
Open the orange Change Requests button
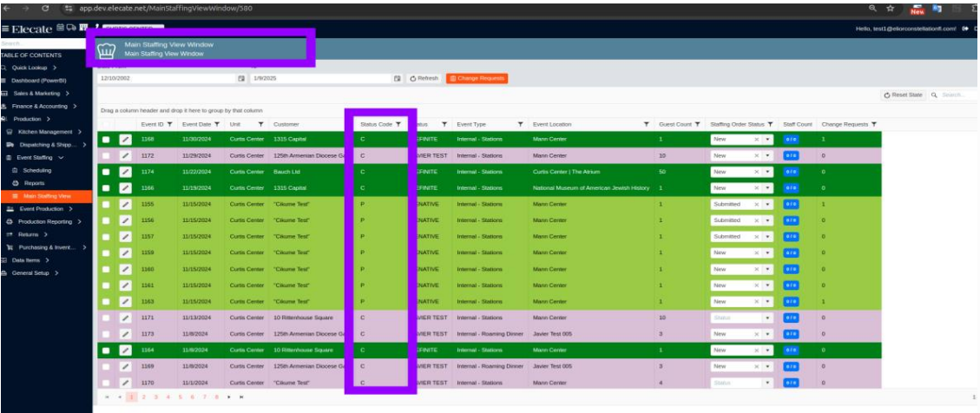(477, 79)
